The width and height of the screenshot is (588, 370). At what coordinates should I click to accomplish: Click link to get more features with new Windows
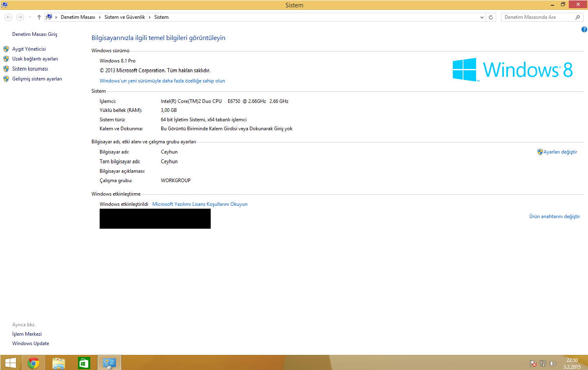(x=162, y=81)
